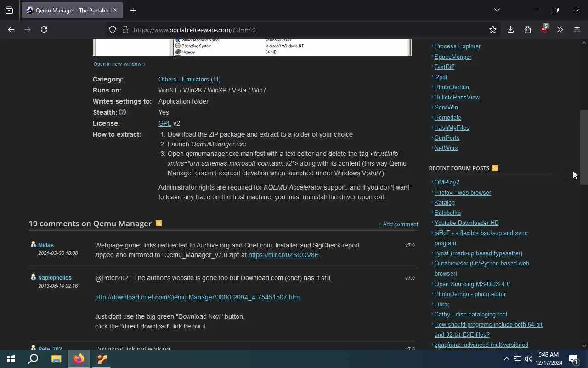The width and height of the screenshot is (588, 368).
Task: Click Midas user avatar icon
Action: pos(33,245)
